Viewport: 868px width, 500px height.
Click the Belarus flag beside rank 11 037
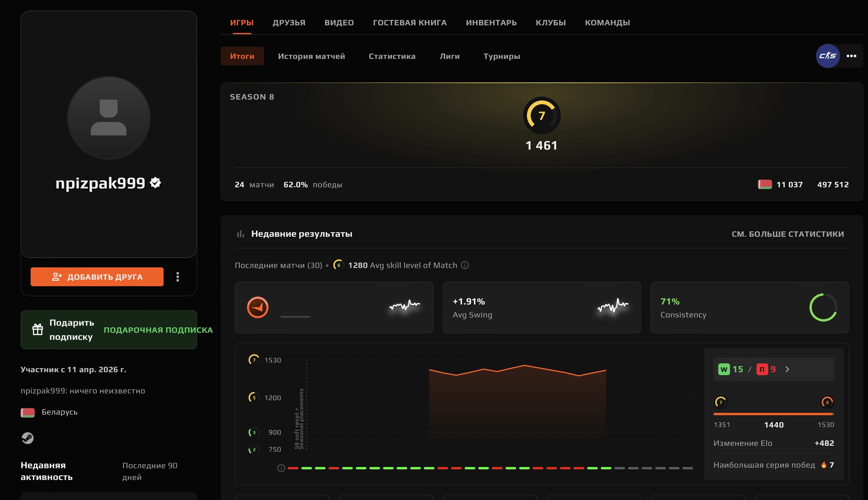coord(765,184)
